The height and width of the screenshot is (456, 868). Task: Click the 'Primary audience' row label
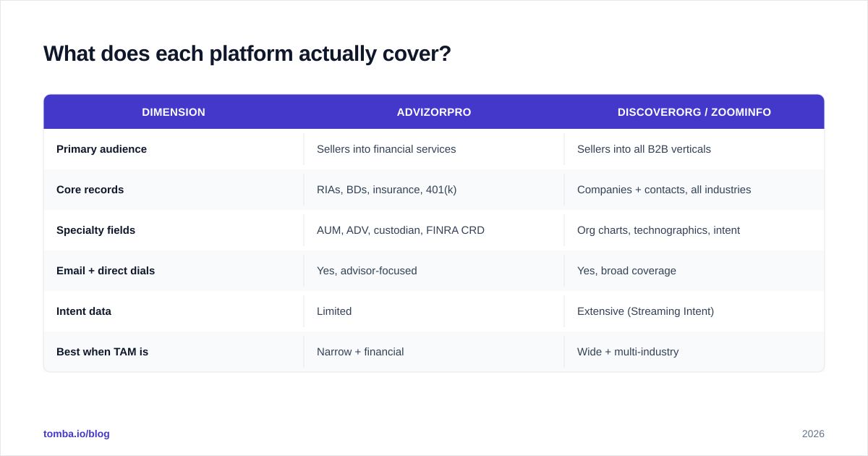pos(101,149)
